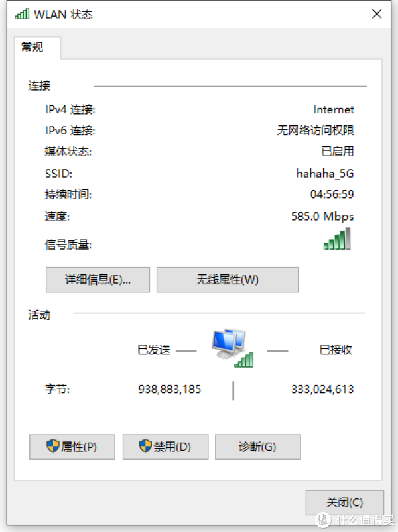
Task: Click the received bytes value 333,024,613
Action: coord(322,389)
